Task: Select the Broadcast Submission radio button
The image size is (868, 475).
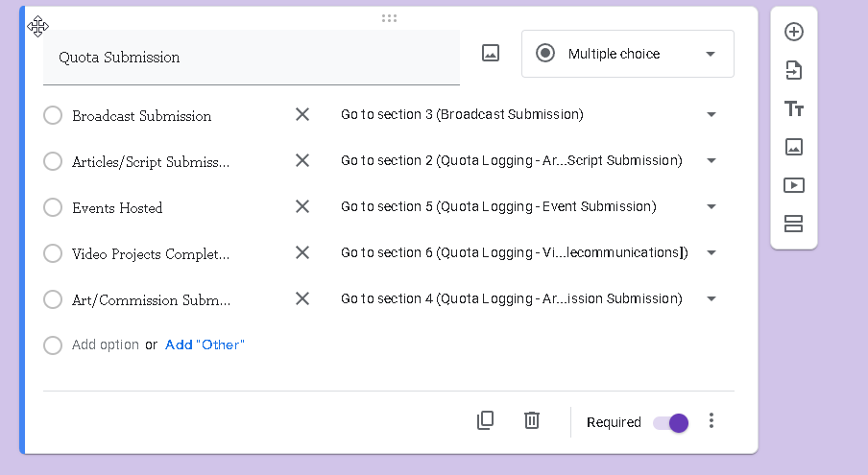Action: point(53,115)
